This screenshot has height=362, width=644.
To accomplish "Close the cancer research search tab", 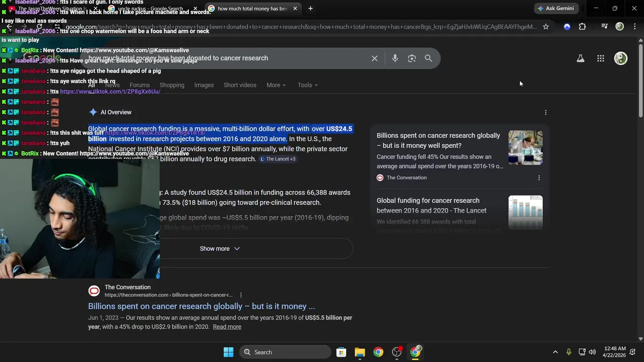I will pyautogui.click(x=295, y=9).
